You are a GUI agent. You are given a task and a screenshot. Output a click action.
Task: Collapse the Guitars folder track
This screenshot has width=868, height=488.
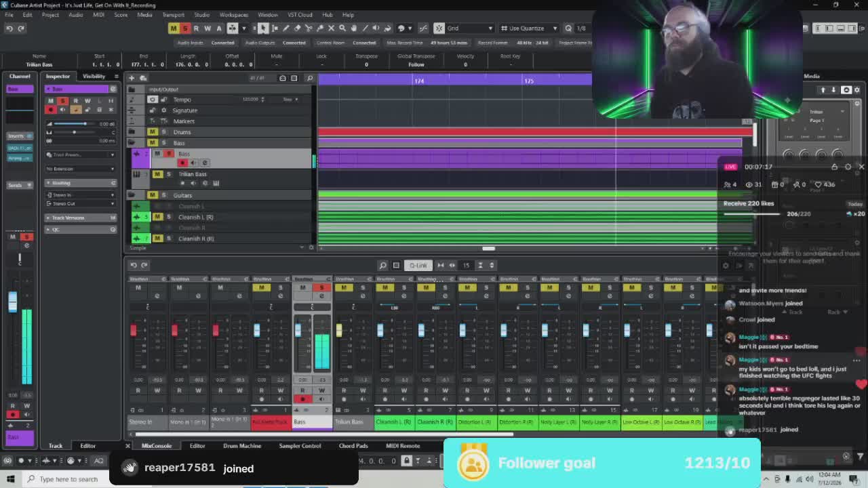click(131, 195)
